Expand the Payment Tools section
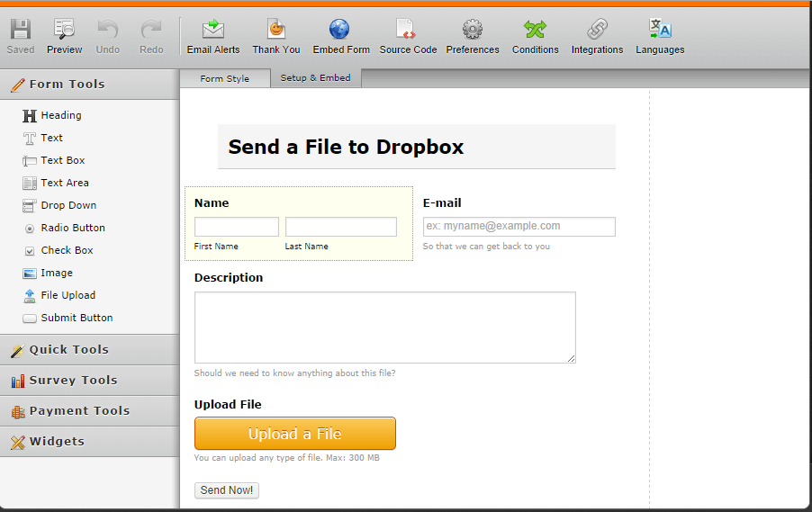Viewport: 812px width, 512px height. (79, 411)
